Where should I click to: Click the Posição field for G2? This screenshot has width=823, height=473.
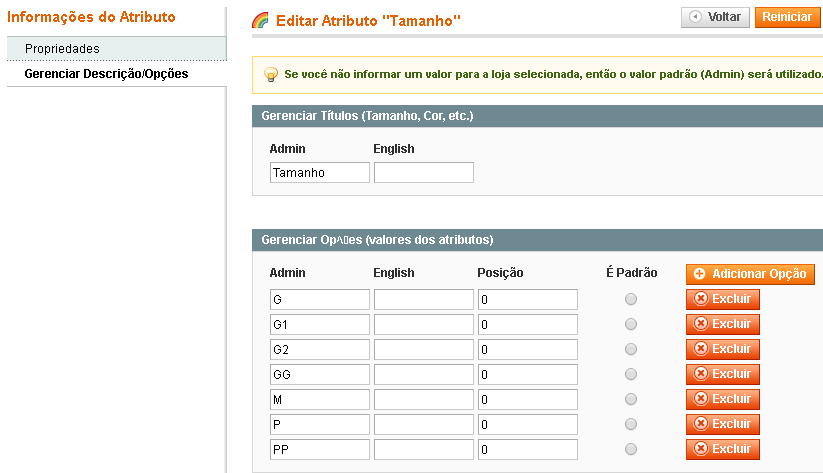pyautogui.click(x=527, y=349)
